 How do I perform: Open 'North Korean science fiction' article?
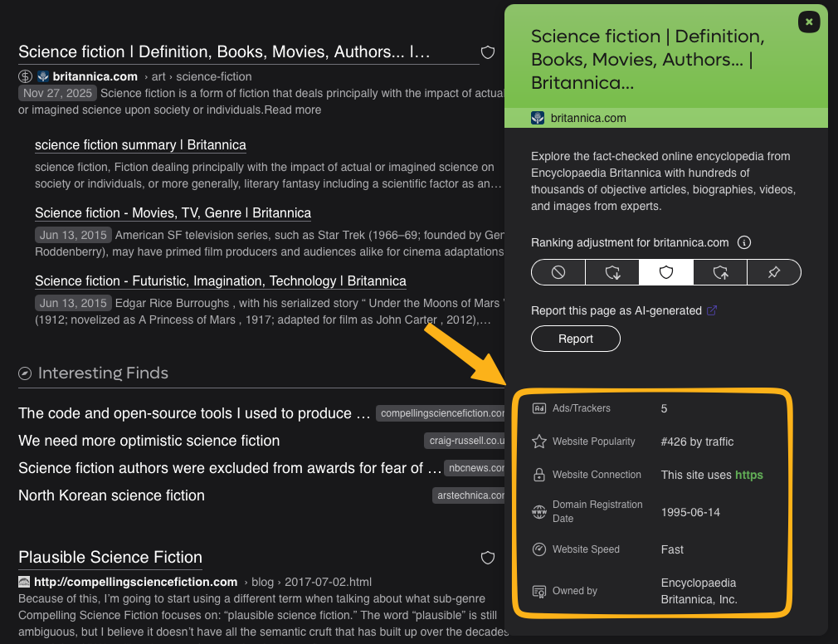tap(111, 495)
